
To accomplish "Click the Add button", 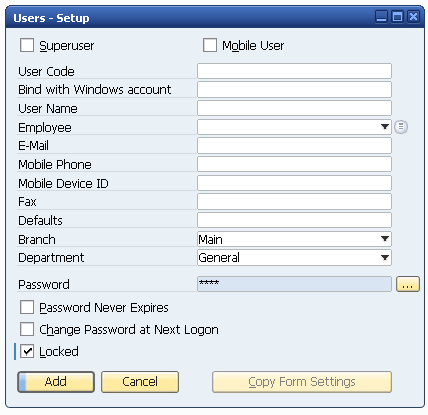I will coord(56,382).
